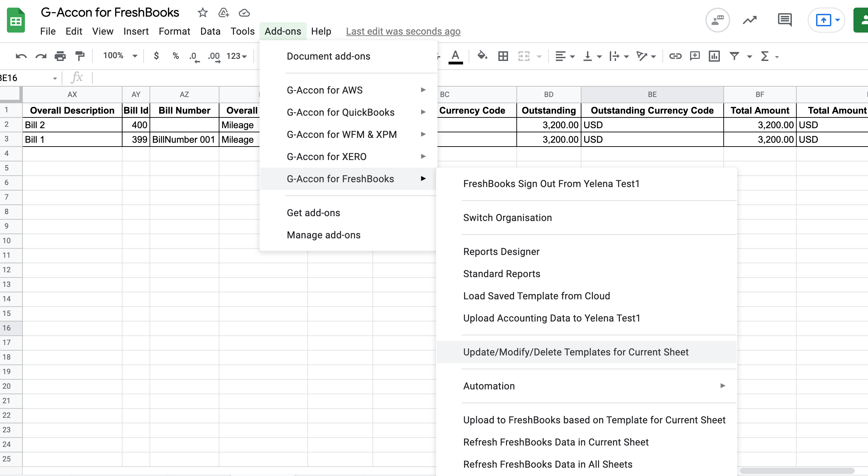Click the horizontal scrollbar thumb

point(797,471)
